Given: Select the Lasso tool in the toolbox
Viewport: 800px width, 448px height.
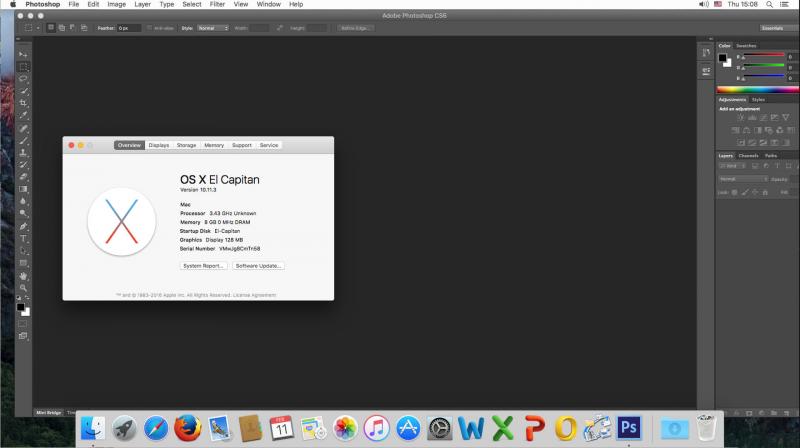Looking at the screenshot, I should click(23, 79).
